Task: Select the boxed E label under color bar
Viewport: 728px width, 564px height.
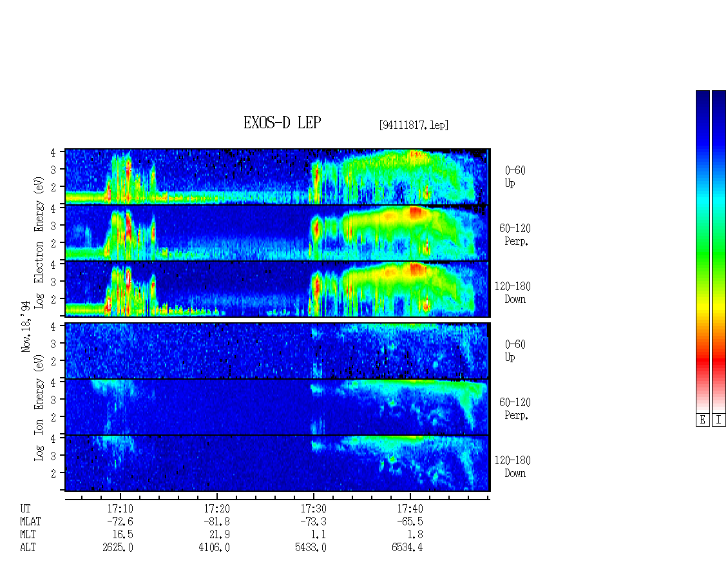Action: 702,420
